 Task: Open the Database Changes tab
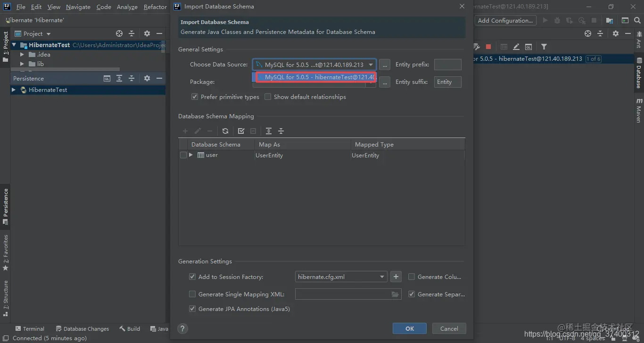coord(83,329)
